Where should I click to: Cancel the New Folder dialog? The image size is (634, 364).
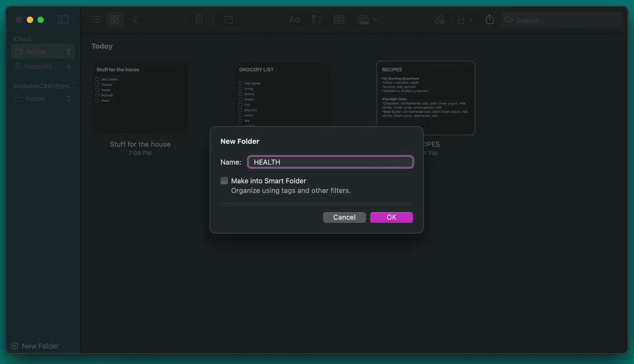point(344,217)
